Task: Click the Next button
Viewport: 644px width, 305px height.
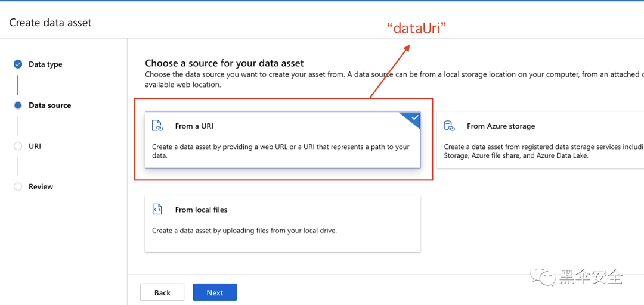Action: pos(215,292)
